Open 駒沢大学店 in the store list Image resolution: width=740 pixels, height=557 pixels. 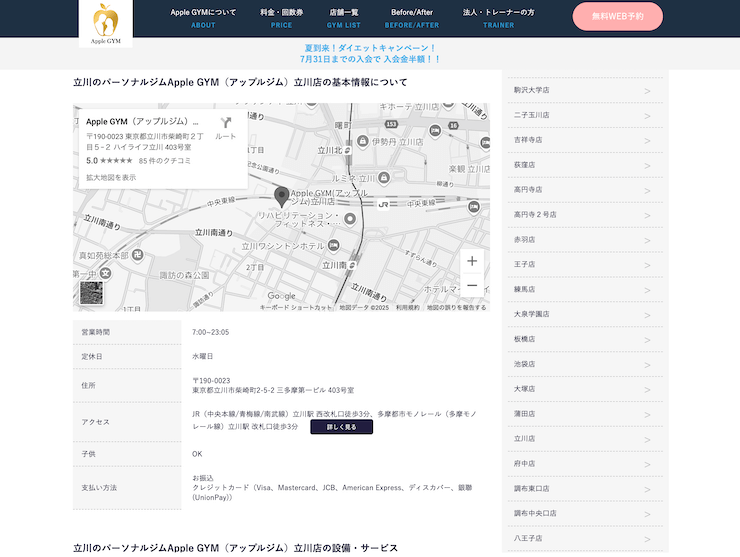pyautogui.click(x=585, y=90)
